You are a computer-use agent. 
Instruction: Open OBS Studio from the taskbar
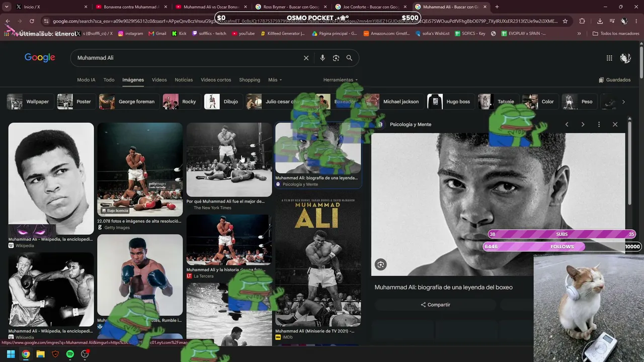tap(85, 354)
